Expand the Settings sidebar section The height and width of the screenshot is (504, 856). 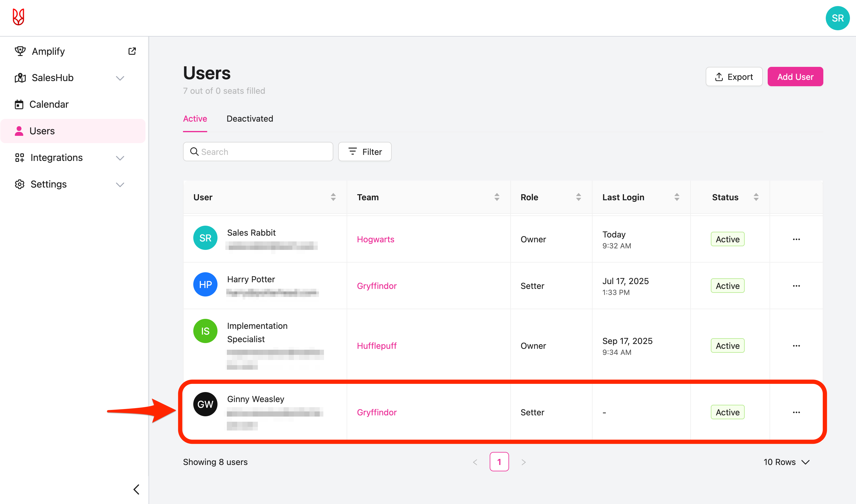tap(120, 185)
